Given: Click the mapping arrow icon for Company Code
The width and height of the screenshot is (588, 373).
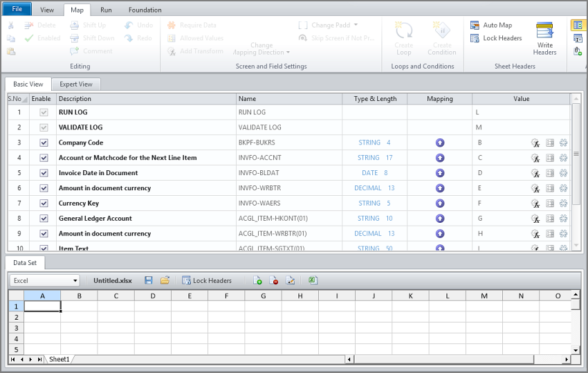Looking at the screenshot, I should point(440,143).
